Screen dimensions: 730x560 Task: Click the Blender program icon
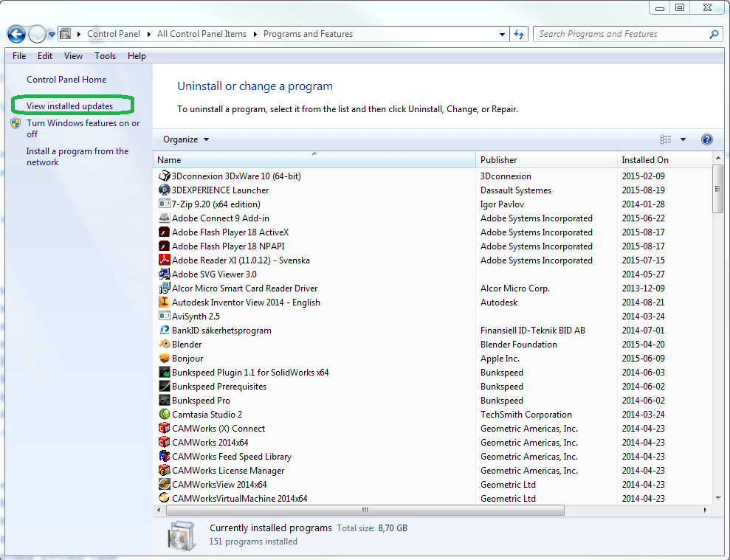tap(165, 345)
